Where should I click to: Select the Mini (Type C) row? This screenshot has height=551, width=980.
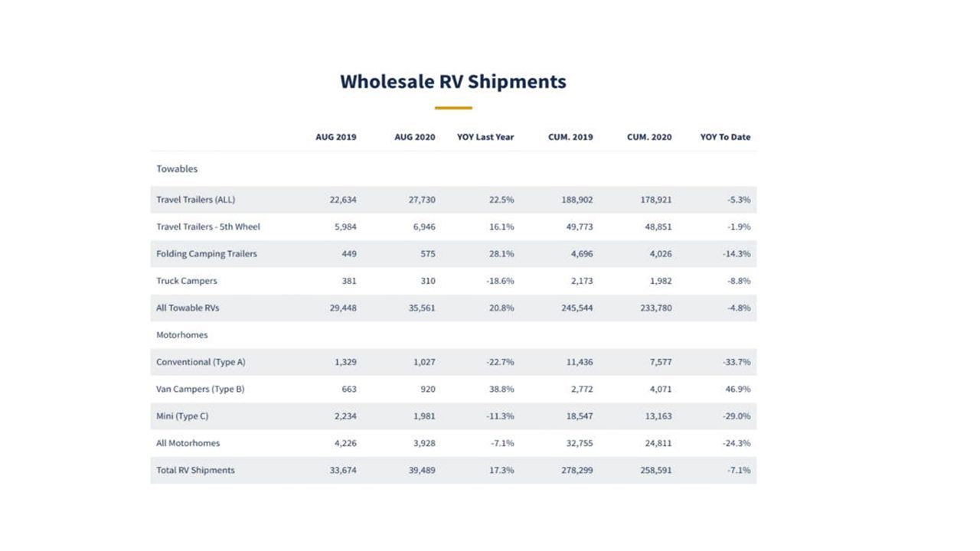pyautogui.click(x=453, y=416)
